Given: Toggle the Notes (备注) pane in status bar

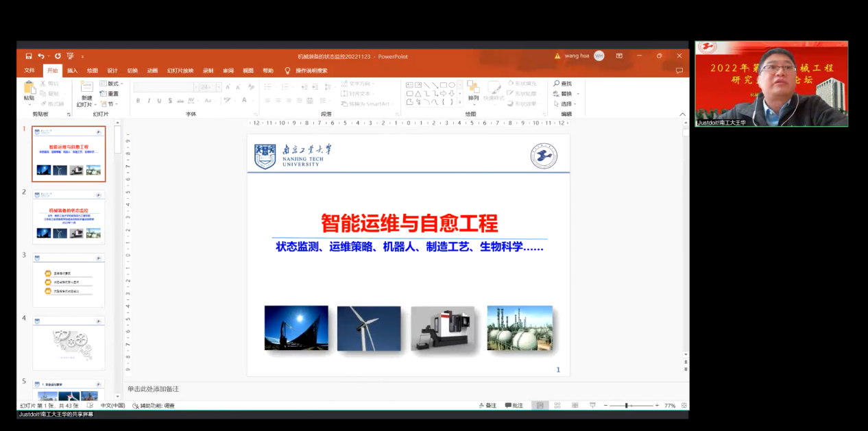Looking at the screenshot, I should click(487, 406).
